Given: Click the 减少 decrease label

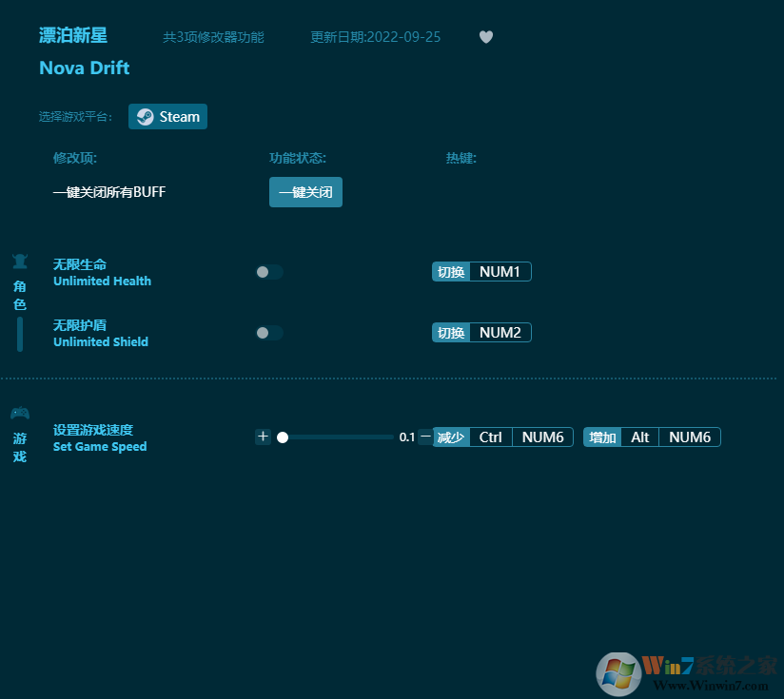Looking at the screenshot, I should [451, 437].
